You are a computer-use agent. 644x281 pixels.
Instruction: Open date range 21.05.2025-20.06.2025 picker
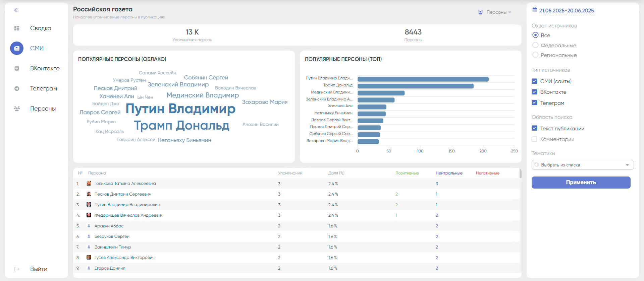pyautogui.click(x=566, y=11)
